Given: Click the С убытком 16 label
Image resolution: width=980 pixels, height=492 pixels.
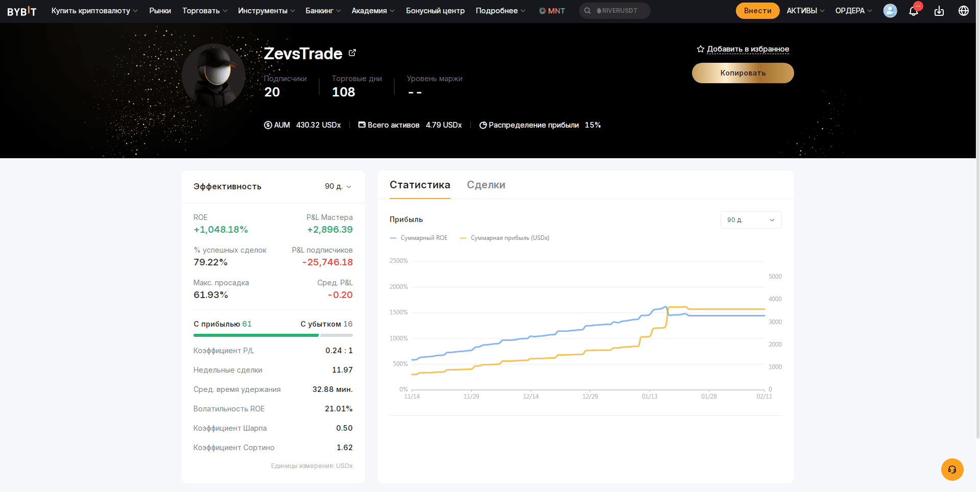Looking at the screenshot, I should 326,324.
